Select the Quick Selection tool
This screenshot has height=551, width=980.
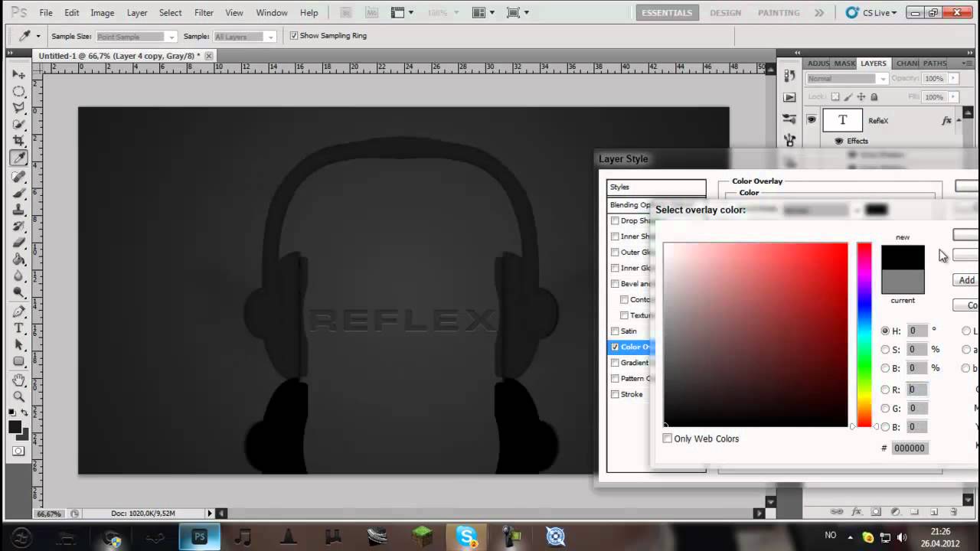pyautogui.click(x=19, y=125)
